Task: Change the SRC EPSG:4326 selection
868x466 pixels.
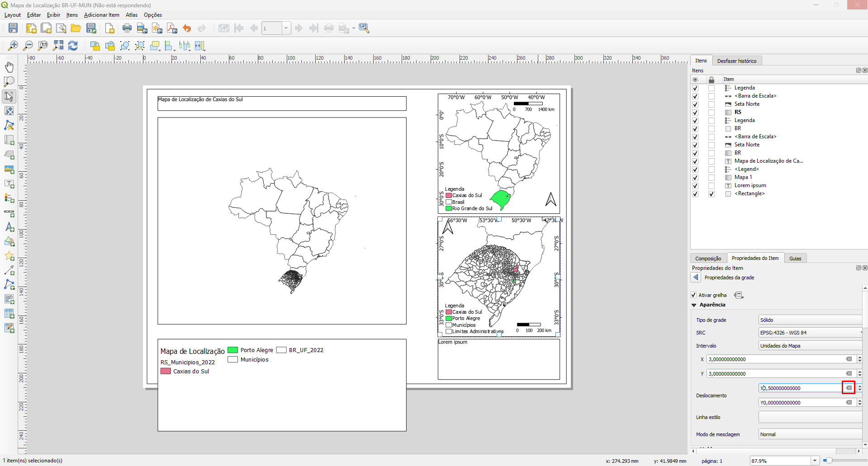Action: click(x=810, y=333)
